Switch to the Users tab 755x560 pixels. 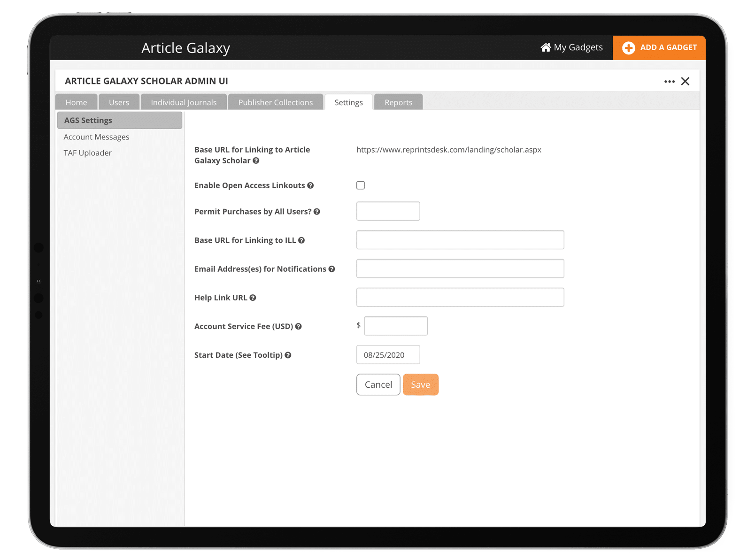click(x=119, y=102)
